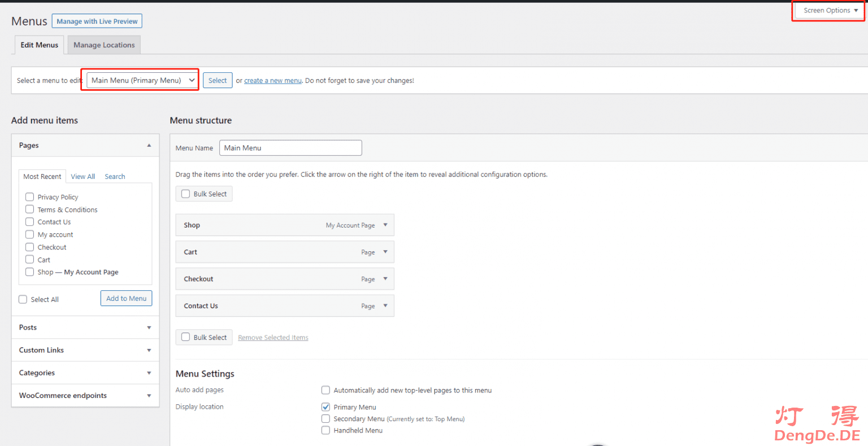Uncheck Primary Menu display location
The image size is (868, 446).
[325, 407]
